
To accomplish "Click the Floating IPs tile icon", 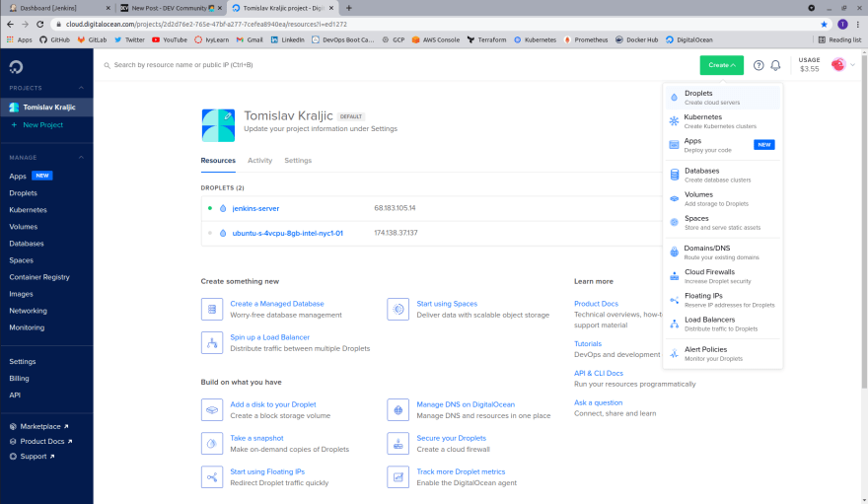I will tap(212, 477).
